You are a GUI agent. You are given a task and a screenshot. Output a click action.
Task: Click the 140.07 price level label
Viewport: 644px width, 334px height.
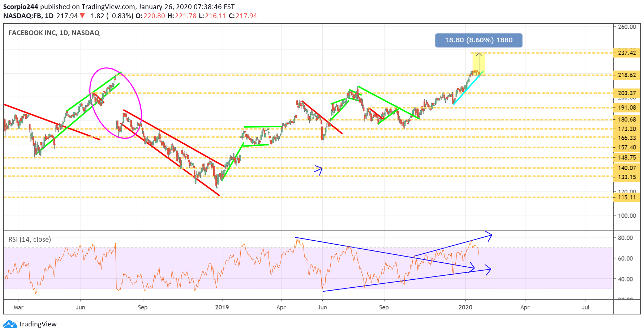click(627, 168)
